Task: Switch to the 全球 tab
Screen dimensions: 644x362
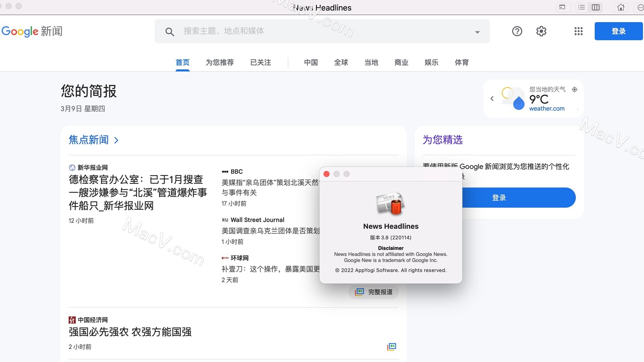Action: (x=341, y=62)
